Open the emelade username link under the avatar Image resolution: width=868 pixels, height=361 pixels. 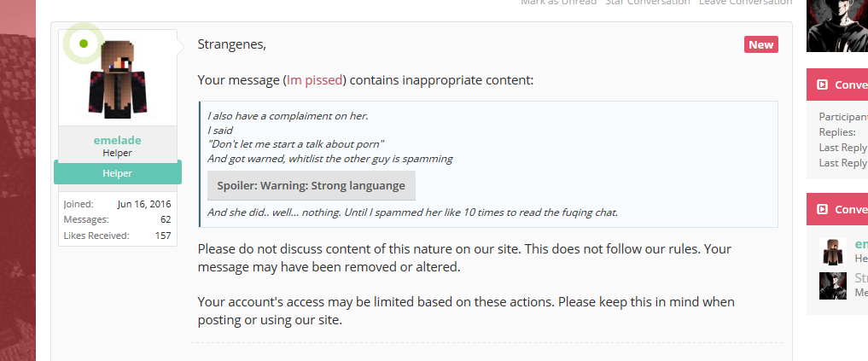(118, 140)
